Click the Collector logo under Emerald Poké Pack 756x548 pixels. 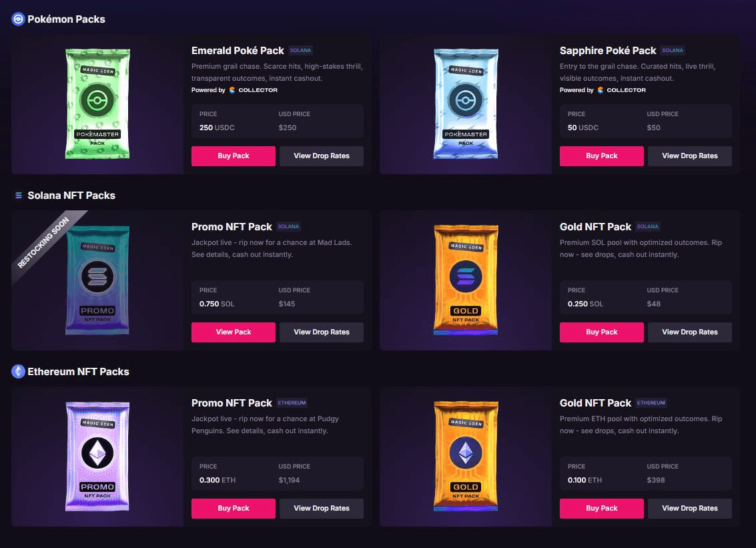(x=253, y=90)
